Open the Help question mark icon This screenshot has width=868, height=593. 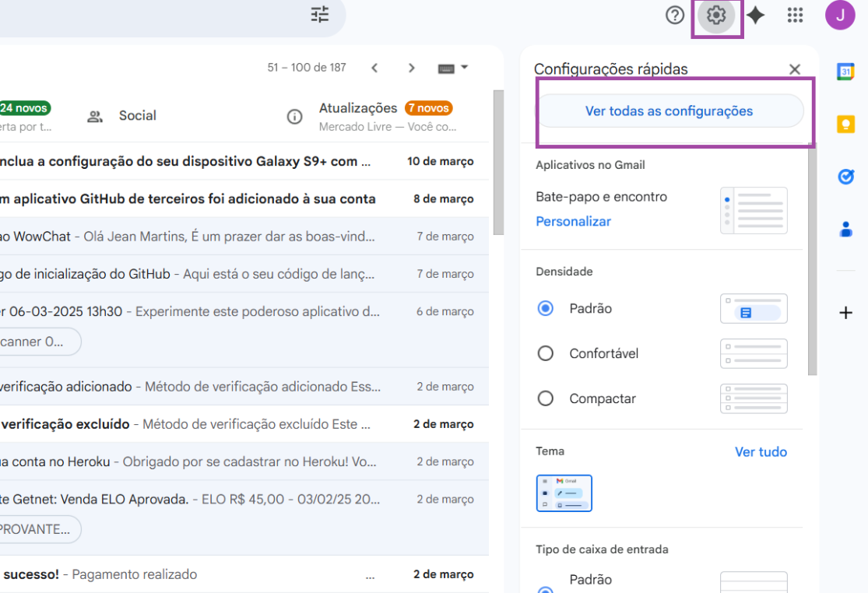pos(675,15)
